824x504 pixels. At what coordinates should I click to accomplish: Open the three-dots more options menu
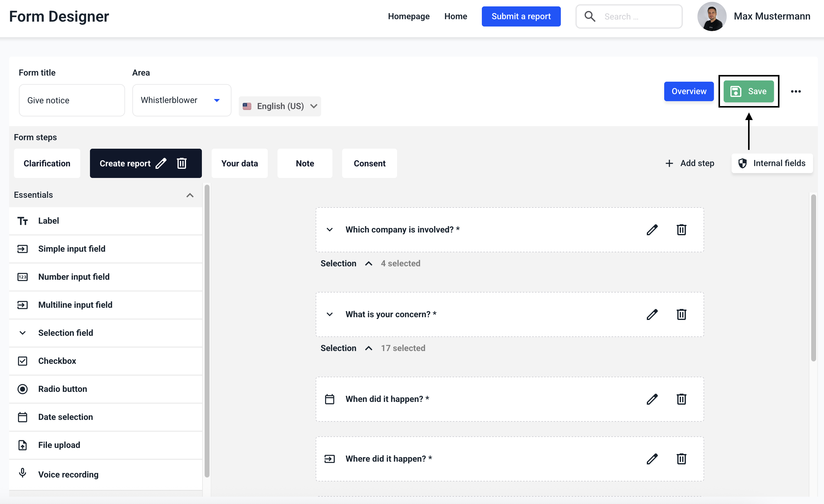click(796, 91)
